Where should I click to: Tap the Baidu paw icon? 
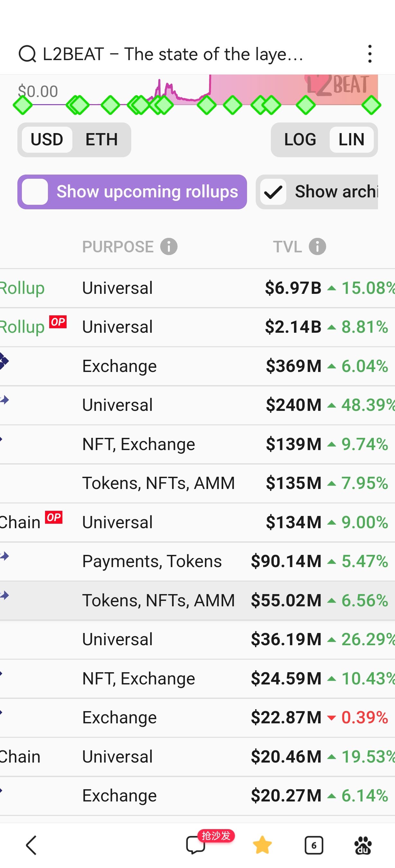pos(363,845)
